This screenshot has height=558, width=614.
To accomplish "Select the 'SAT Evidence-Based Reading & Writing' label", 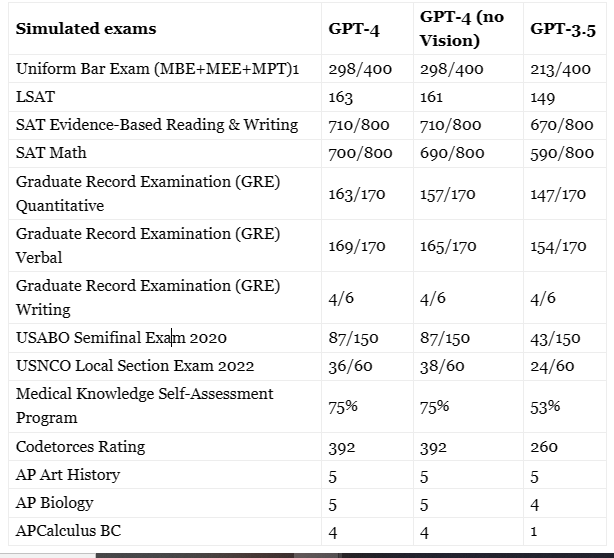I will coord(157,125).
